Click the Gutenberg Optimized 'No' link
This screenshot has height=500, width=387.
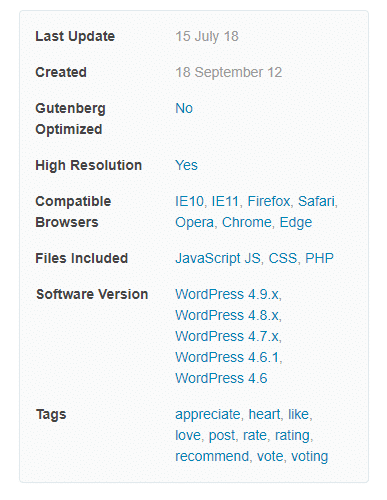tap(184, 108)
